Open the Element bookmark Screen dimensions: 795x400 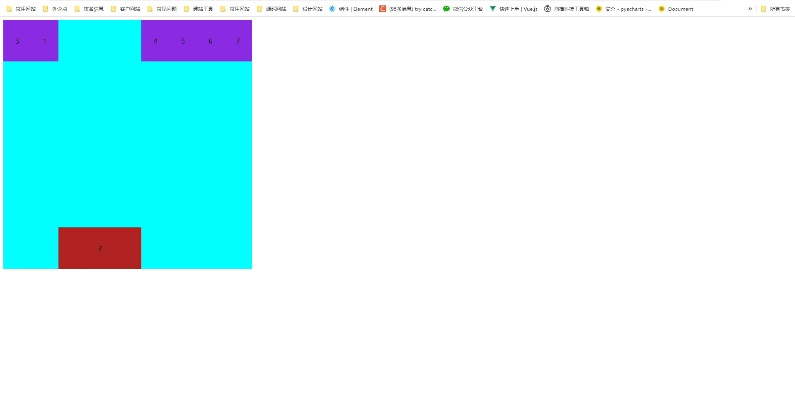pos(351,8)
